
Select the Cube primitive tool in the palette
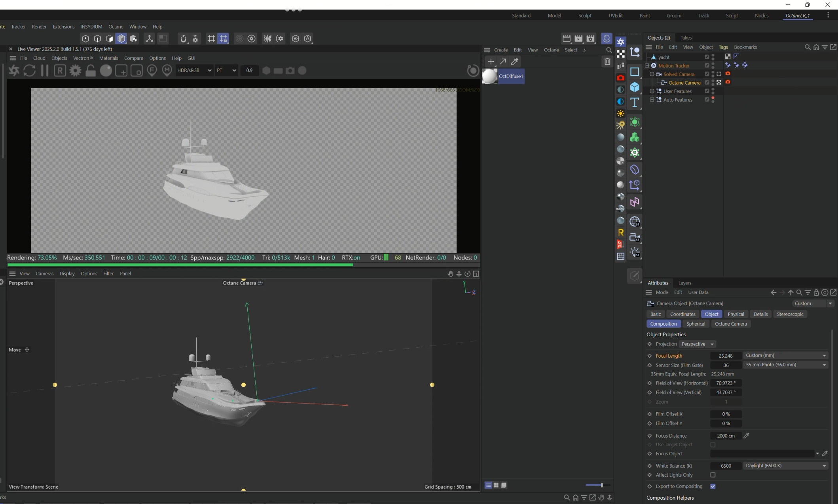coord(635,87)
